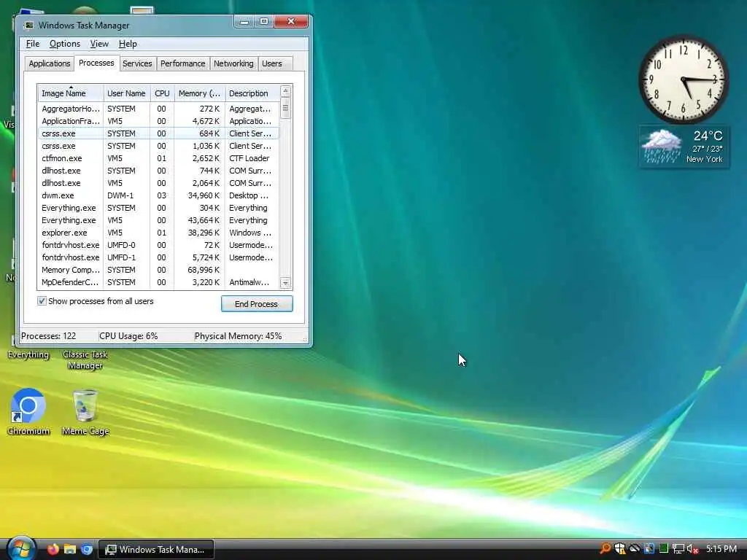This screenshot has width=747, height=560.
Task: Select the ctfmon.exe process row
Action: pos(158,158)
